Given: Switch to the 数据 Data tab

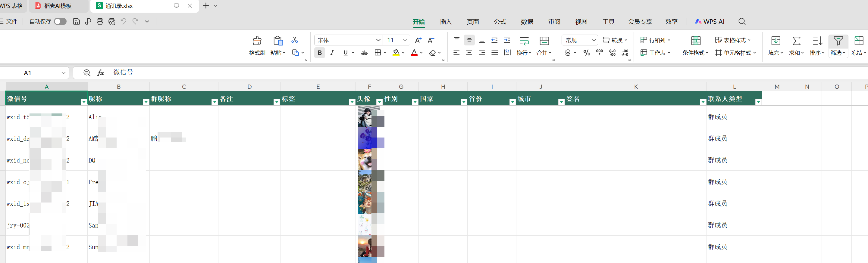Looking at the screenshot, I should point(527,22).
